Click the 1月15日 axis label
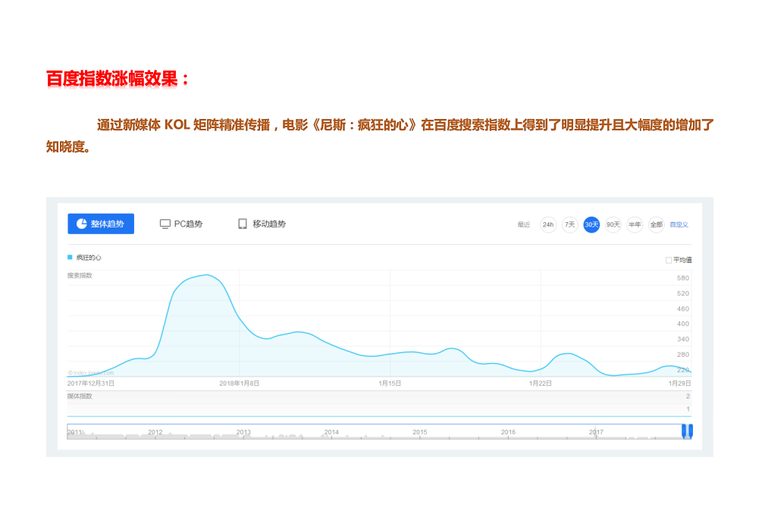This screenshot has width=762, height=532. click(x=390, y=383)
